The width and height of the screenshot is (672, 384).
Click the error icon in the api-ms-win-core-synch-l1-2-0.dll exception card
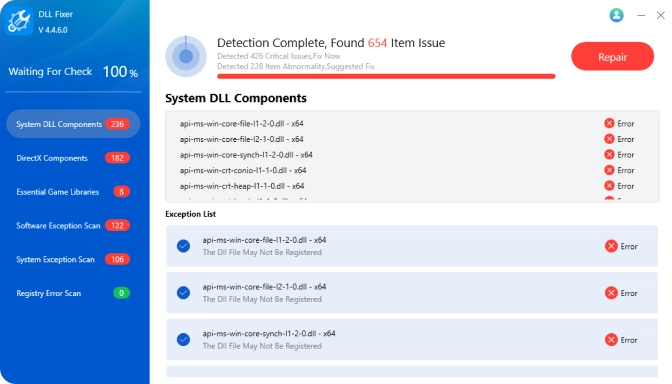click(x=611, y=340)
